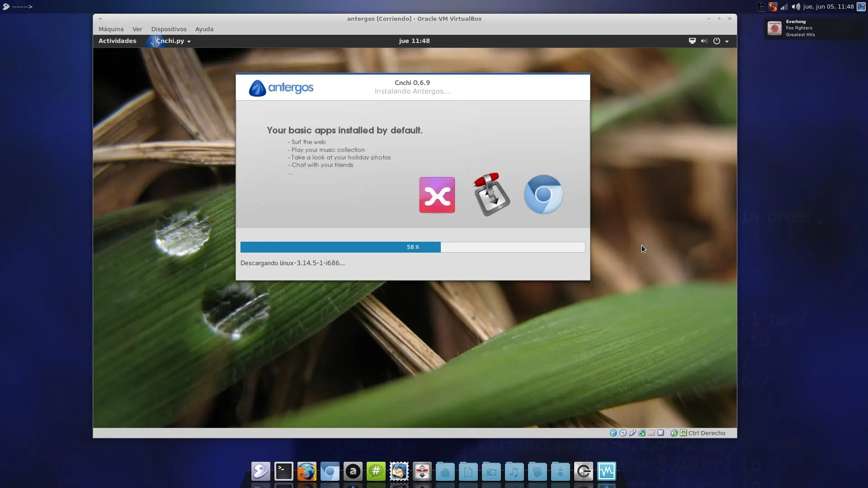This screenshot has height=488, width=868.
Task: Open the Dispositivos menu
Action: coord(169,29)
